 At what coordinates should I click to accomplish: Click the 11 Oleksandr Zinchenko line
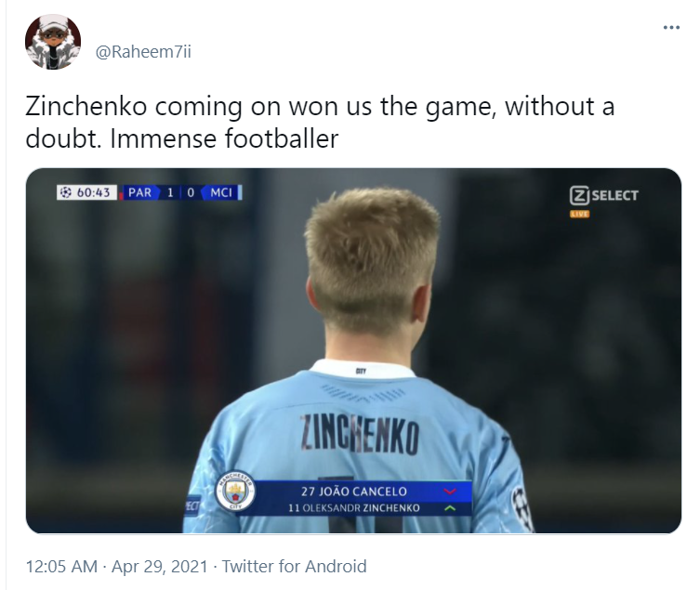pyautogui.click(x=354, y=508)
